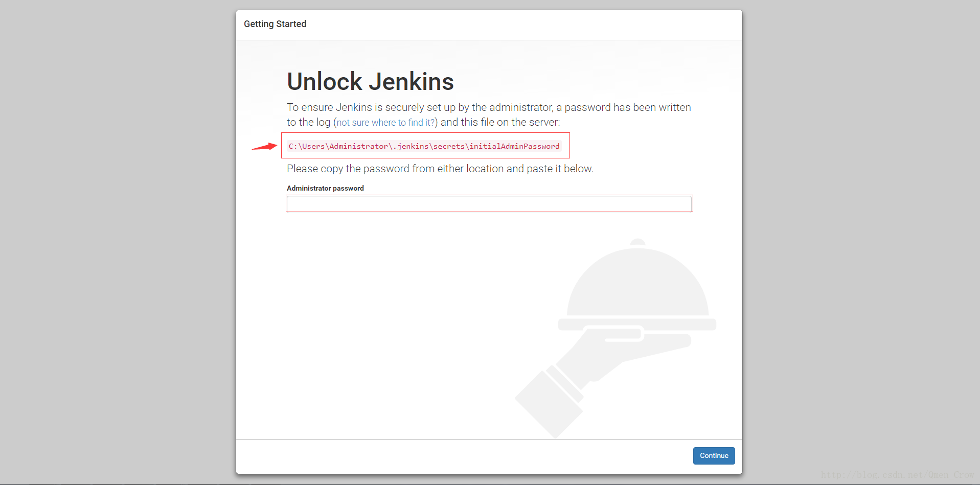The image size is (980, 485).
Task: Click the 'Please copy the password' instruction text
Action: point(440,169)
